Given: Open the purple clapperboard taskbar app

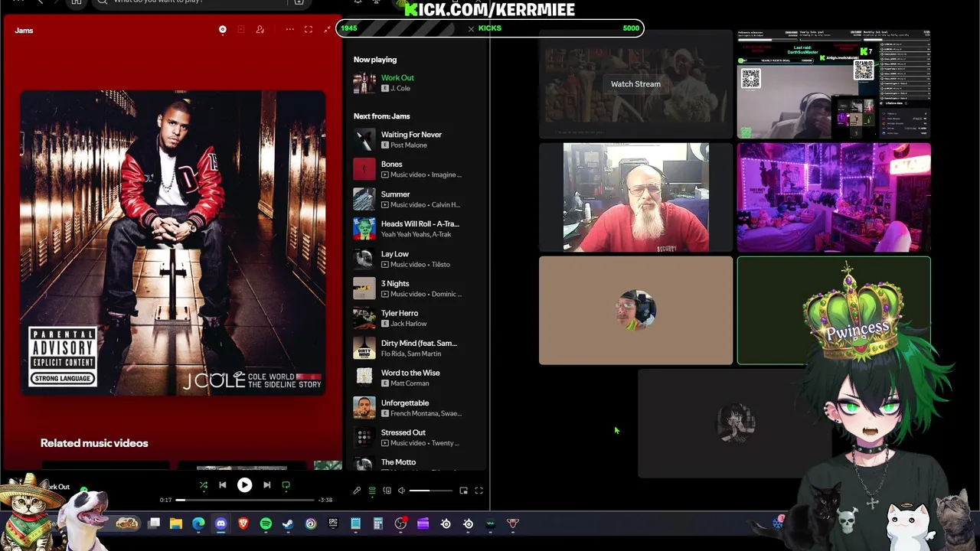Looking at the screenshot, I should point(423,523).
